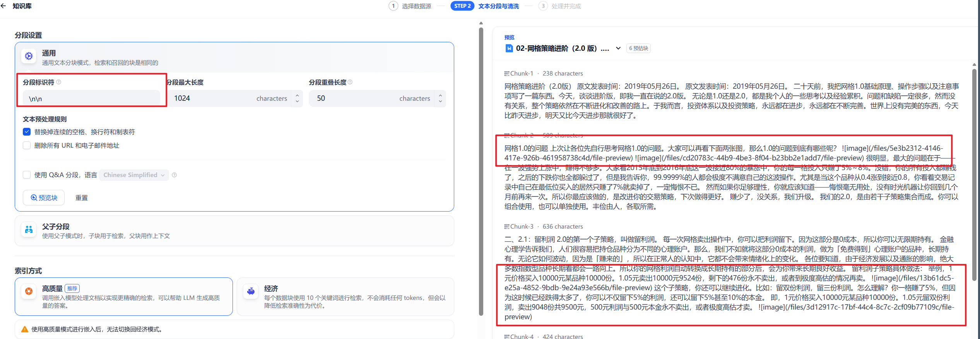Open the Chinese Simplified language dropdown

[134, 175]
